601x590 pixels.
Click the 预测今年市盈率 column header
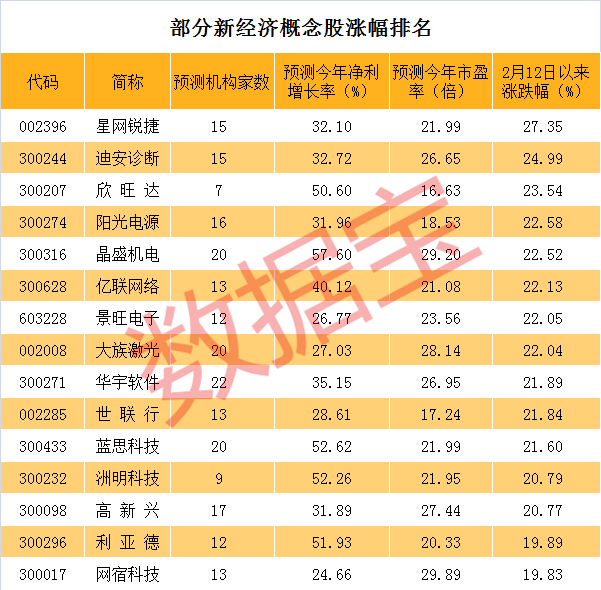(x=440, y=82)
